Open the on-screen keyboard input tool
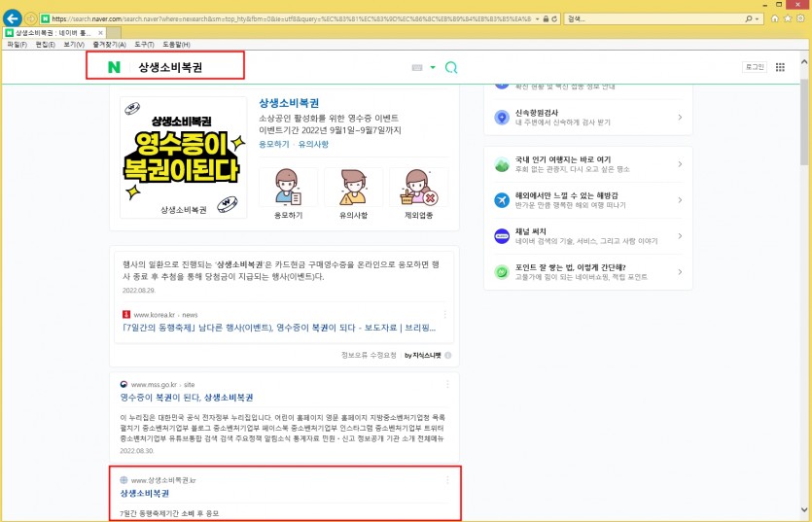 417,67
